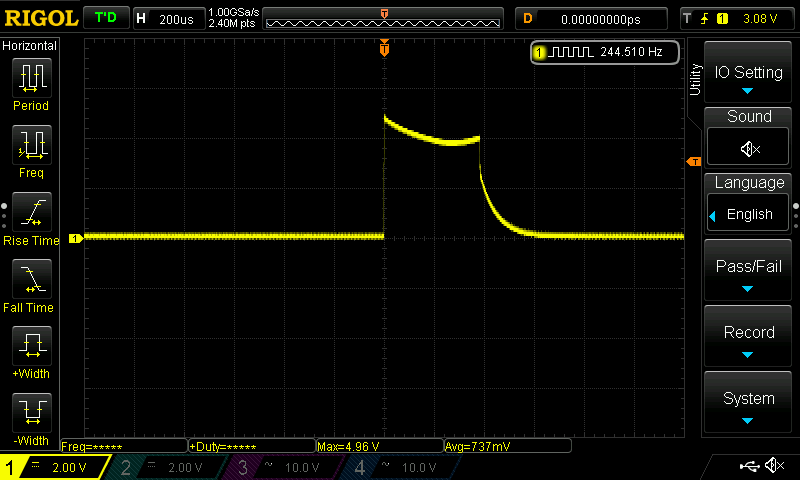Image resolution: width=800 pixels, height=480 pixels.
Task: Click the 1.00GSa/s sample rate readout
Action: (234, 12)
